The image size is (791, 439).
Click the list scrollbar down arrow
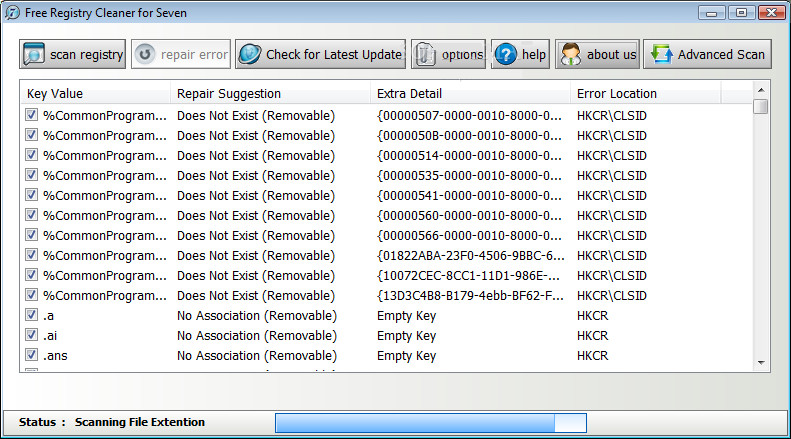[761, 363]
